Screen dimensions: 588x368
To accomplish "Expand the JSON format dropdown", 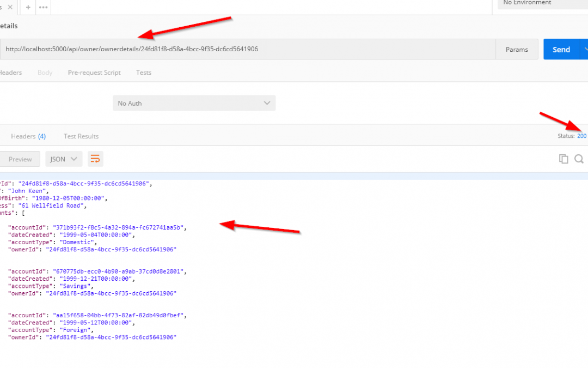I will tap(64, 159).
